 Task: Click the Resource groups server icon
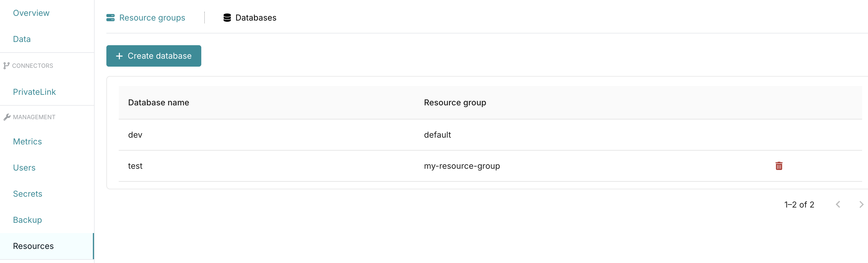pos(110,18)
